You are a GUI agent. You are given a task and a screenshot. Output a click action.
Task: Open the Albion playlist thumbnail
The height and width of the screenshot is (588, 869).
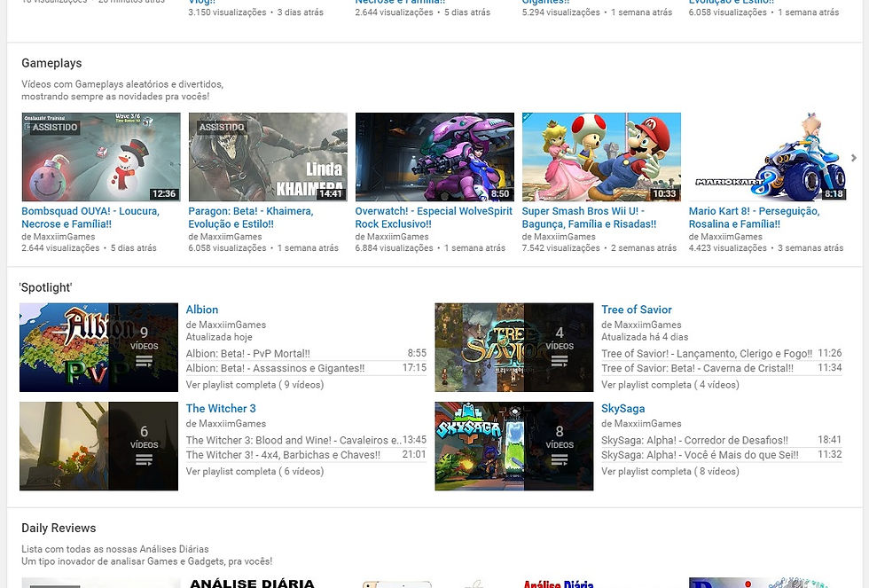click(x=98, y=347)
